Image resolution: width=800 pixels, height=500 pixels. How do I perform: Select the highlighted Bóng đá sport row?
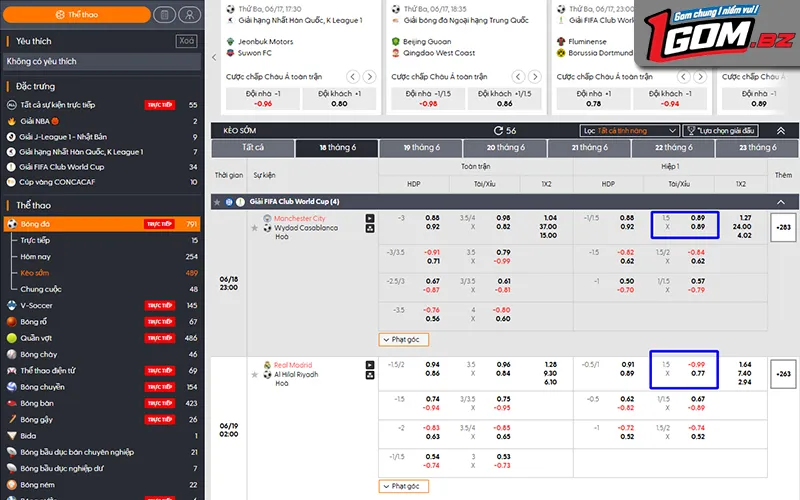tap(102, 224)
